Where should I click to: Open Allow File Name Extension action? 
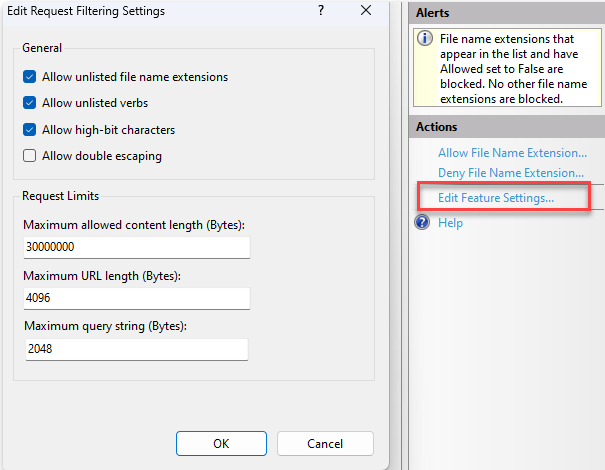[512, 153]
